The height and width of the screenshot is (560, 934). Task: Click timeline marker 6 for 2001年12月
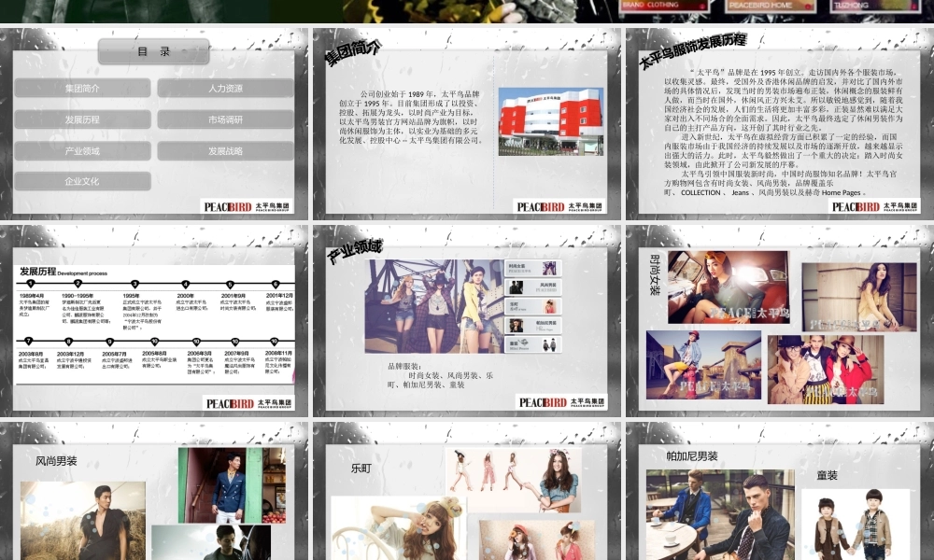276,285
